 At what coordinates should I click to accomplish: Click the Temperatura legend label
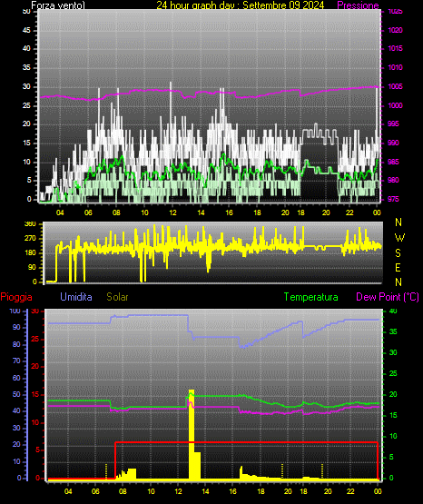311,297
